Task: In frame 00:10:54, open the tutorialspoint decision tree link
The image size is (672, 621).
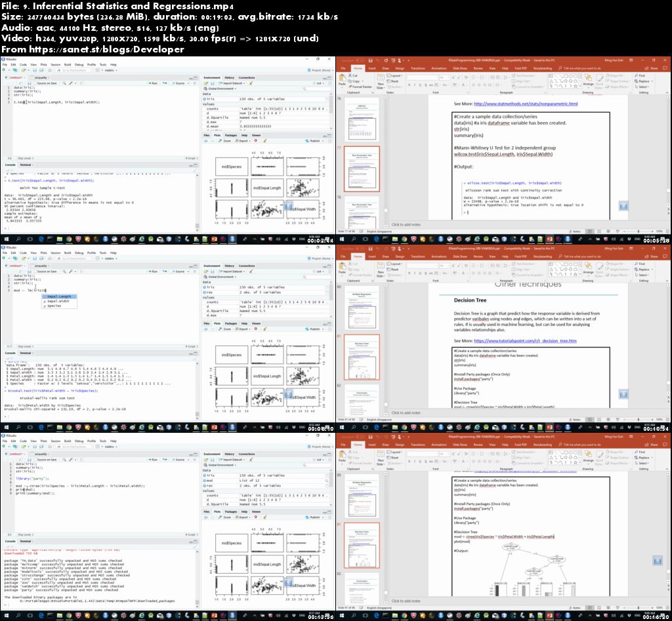Action: pos(526,341)
